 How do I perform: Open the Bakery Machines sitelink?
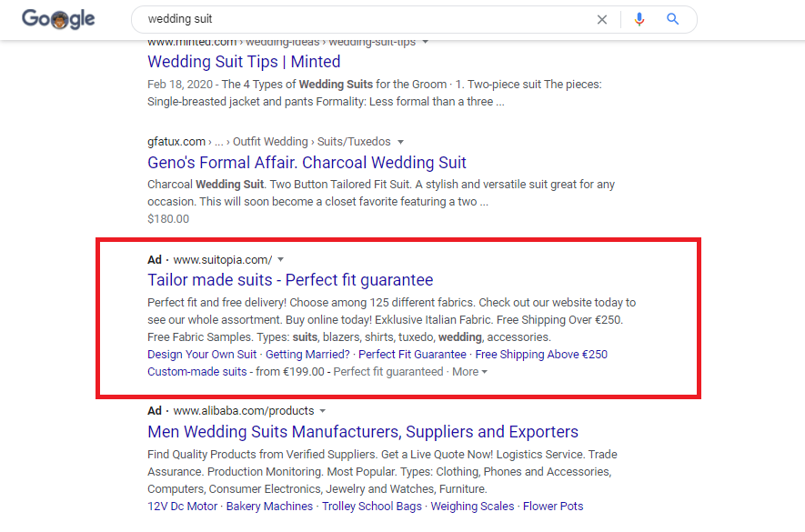(x=269, y=507)
